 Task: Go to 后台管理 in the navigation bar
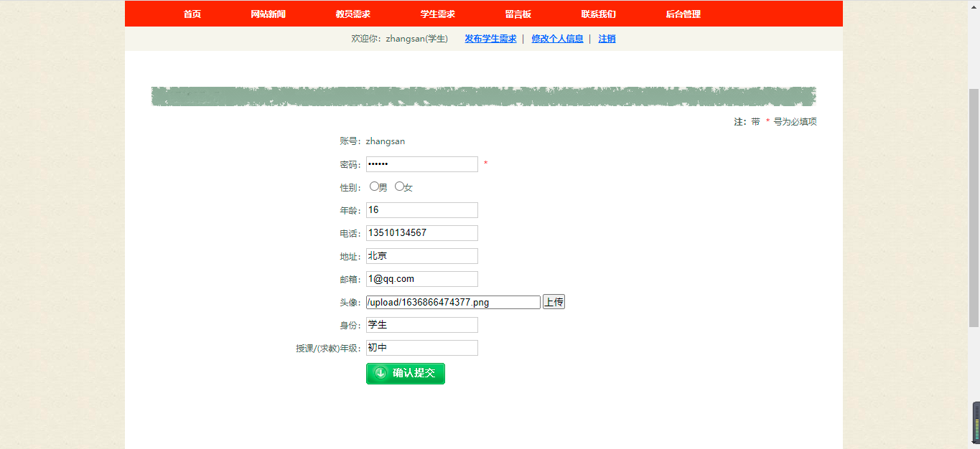click(683, 14)
